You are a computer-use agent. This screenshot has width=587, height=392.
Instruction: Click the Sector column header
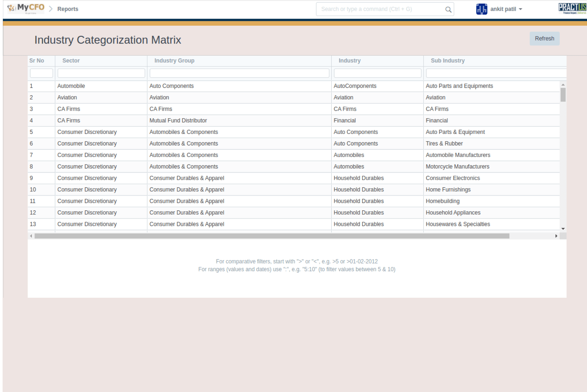coord(71,61)
